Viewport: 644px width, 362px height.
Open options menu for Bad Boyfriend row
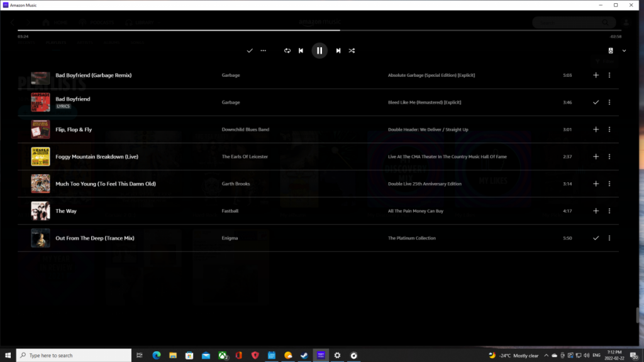609,102
